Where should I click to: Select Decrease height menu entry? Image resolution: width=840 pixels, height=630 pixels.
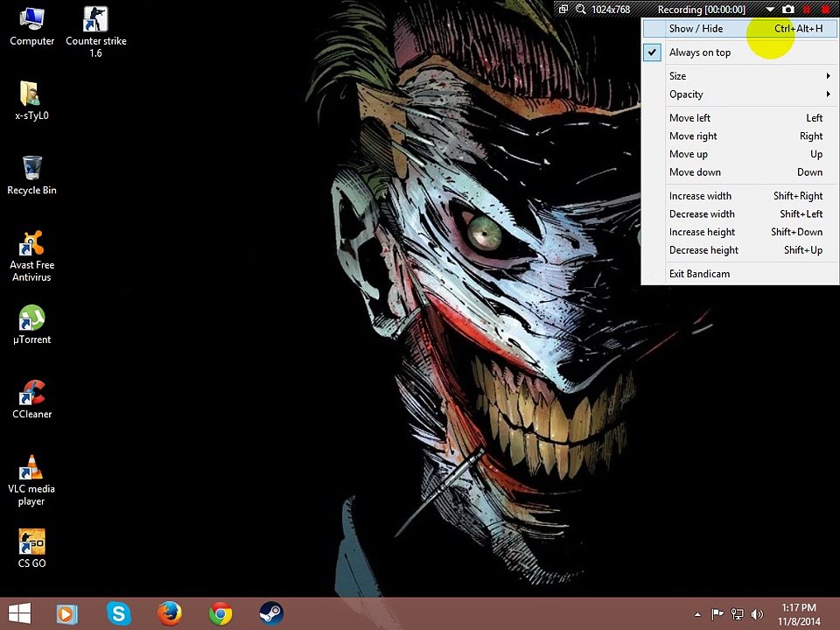740,250
